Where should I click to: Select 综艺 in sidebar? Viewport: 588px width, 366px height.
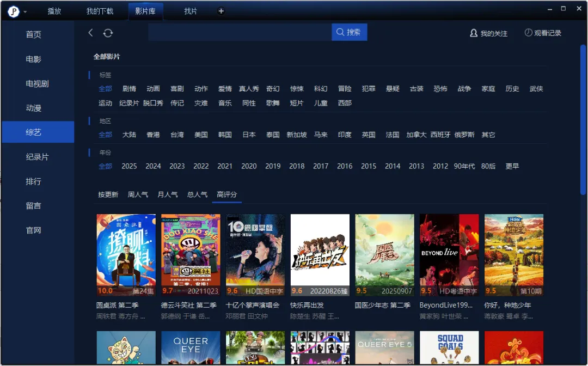[38, 132]
